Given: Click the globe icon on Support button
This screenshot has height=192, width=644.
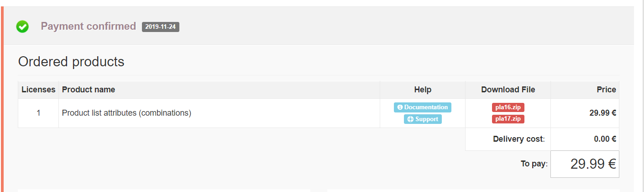Looking at the screenshot, I should point(410,119).
